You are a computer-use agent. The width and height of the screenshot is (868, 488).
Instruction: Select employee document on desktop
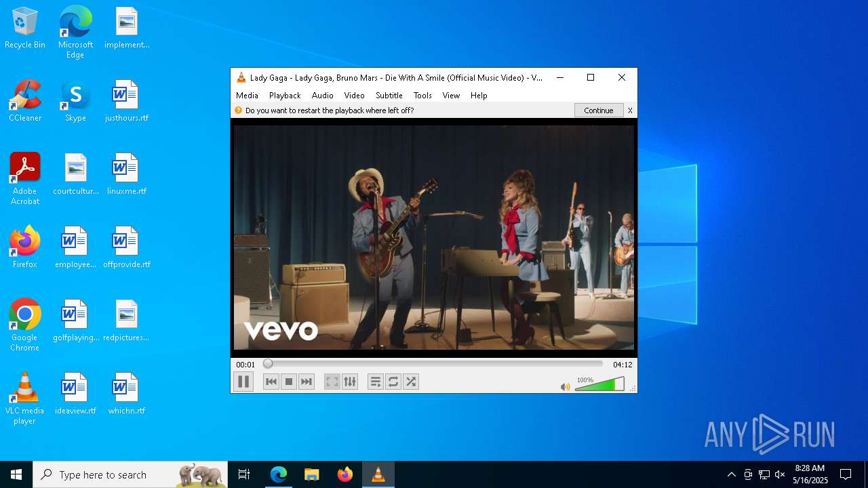[x=75, y=248]
